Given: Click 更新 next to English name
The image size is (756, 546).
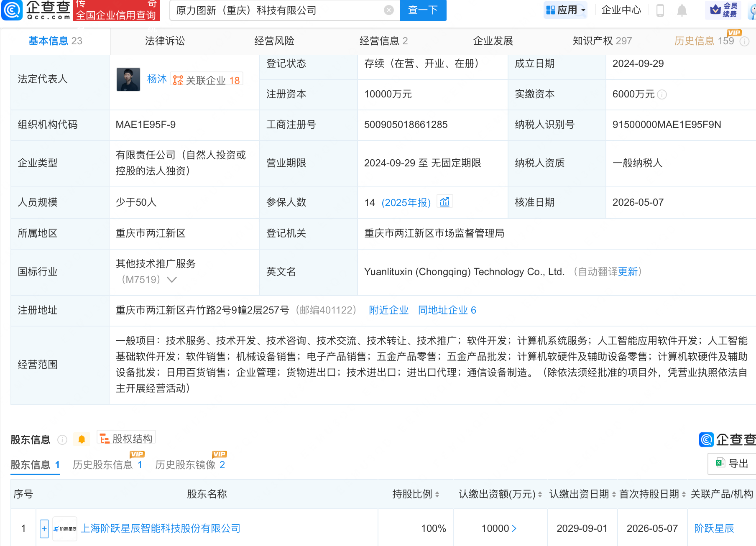Looking at the screenshot, I should pos(628,272).
